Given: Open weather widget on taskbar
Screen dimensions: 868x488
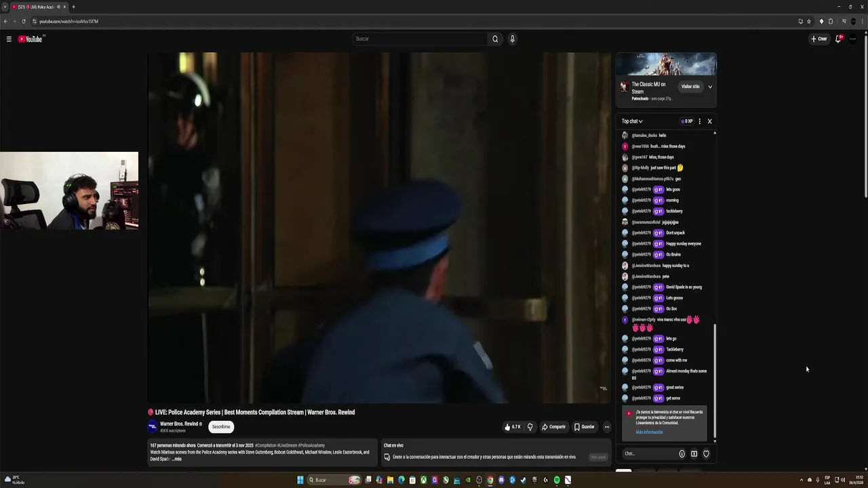Looking at the screenshot, I should 14,480.
